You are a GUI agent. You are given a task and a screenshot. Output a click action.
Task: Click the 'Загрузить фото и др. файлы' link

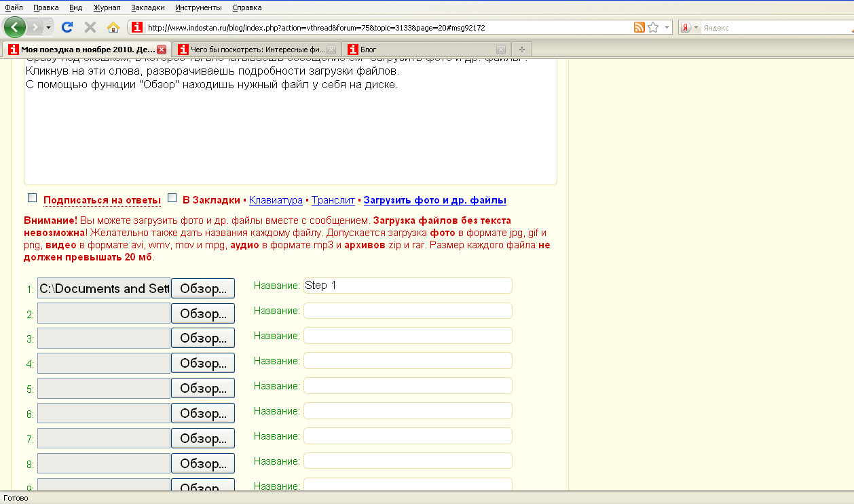[x=434, y=200]
